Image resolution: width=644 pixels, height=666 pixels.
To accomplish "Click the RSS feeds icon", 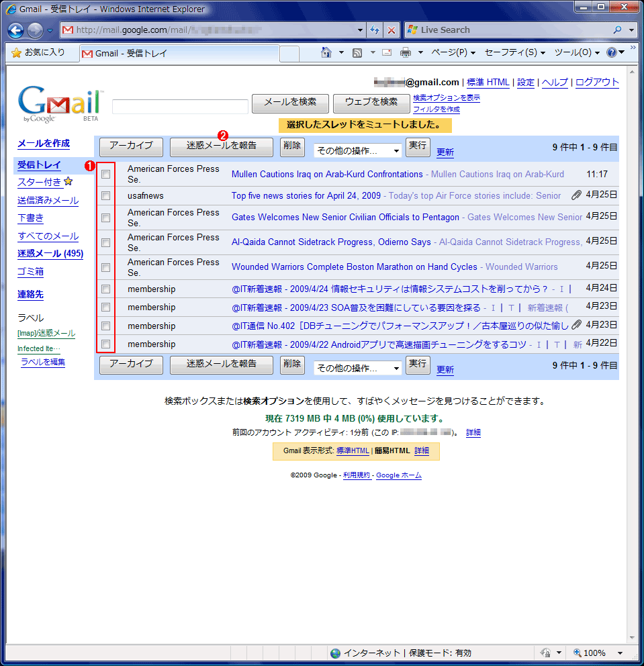I will click(357, 52).
